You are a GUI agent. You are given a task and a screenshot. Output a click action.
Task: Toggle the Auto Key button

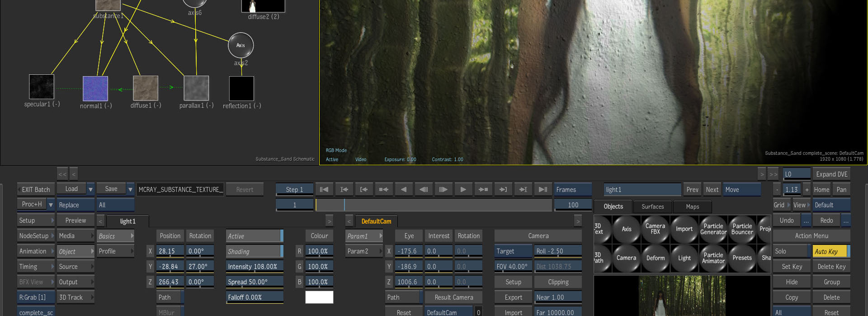[831, 251]
